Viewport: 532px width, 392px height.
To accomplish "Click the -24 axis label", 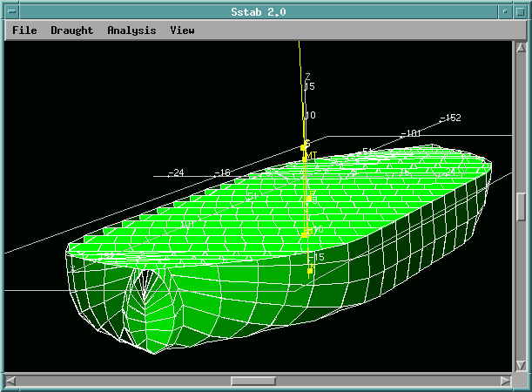I will (176, 173).
